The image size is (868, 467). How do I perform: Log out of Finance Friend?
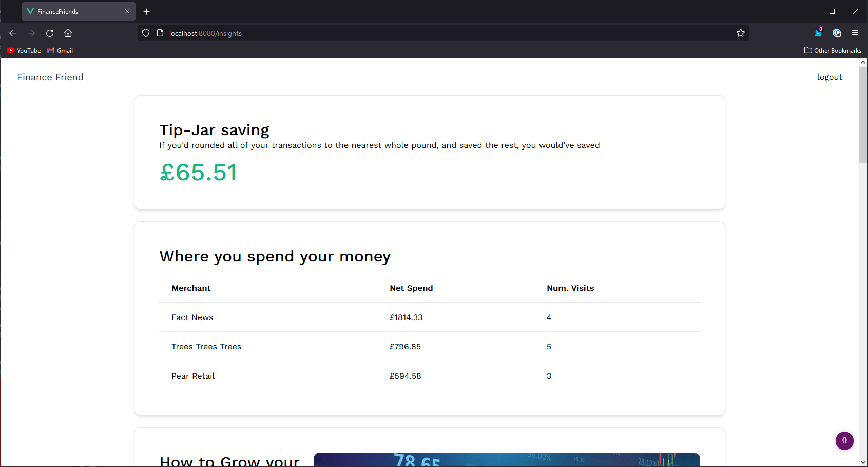[830, 77]
